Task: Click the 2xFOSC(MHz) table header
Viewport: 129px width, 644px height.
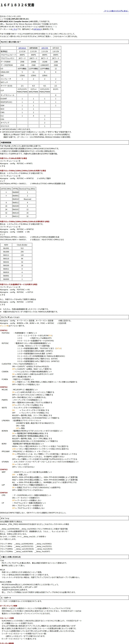Action: click(6, 189)
